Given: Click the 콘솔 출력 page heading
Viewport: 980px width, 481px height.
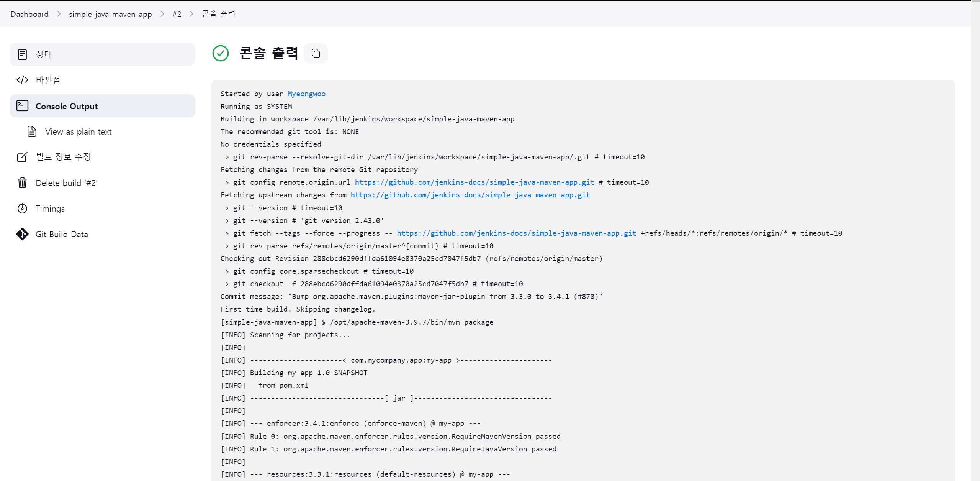Looking at the screenshot, I should point(269,53).
